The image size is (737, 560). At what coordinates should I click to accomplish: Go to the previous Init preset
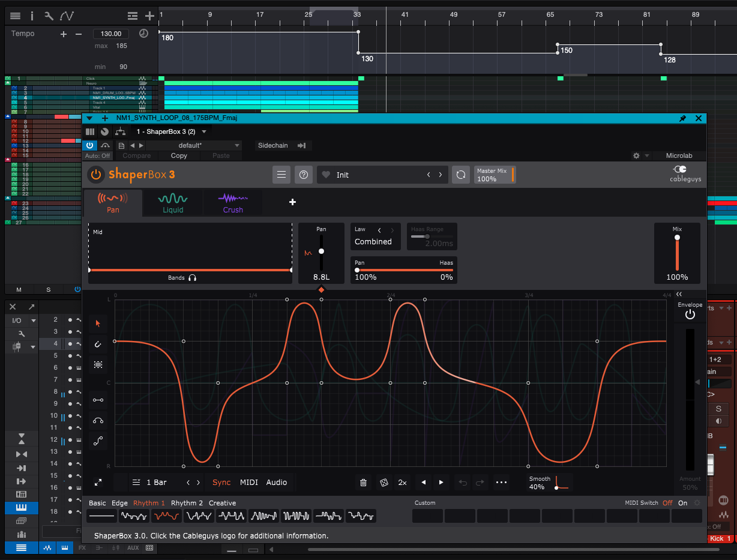[429, 175]
